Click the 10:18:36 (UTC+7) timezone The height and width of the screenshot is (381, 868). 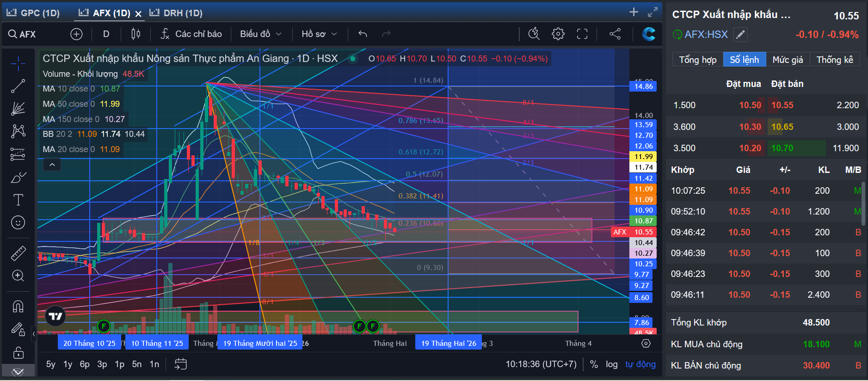pos(541,364)
